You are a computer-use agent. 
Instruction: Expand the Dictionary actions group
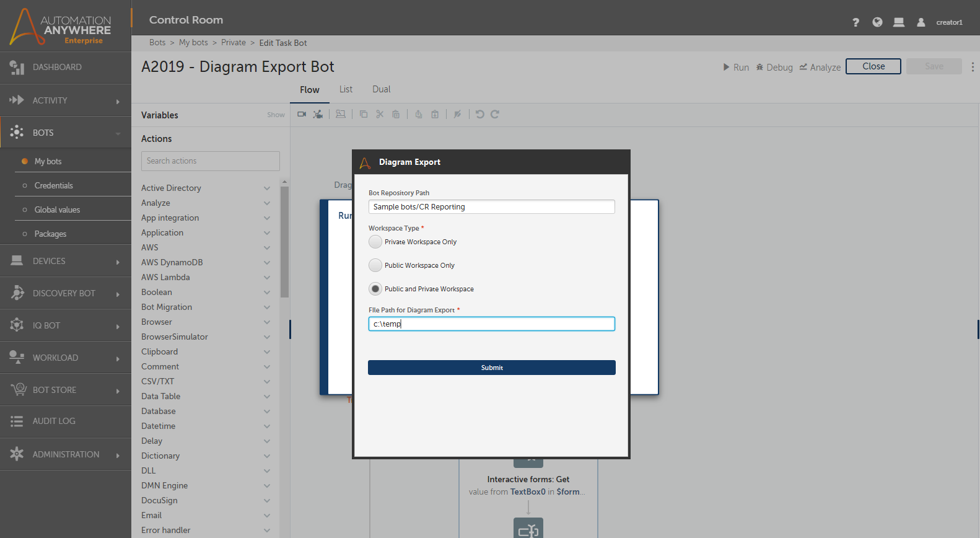coord(267,456)
